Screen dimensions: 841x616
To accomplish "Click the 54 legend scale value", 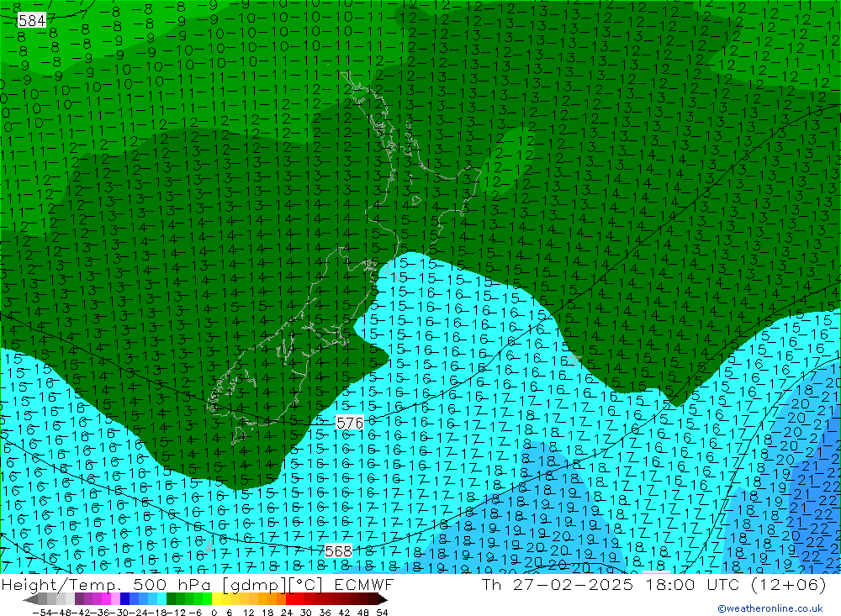I will click(x=382, y=612).
